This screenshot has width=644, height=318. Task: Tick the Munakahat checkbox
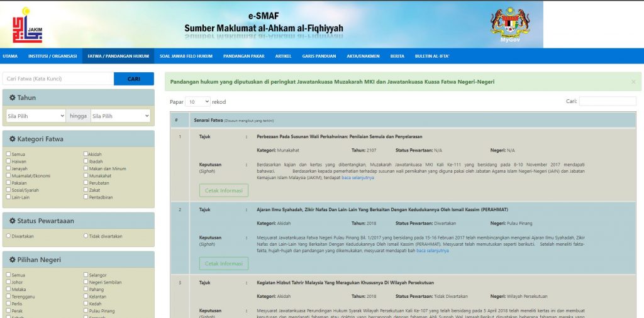point(86,175)
